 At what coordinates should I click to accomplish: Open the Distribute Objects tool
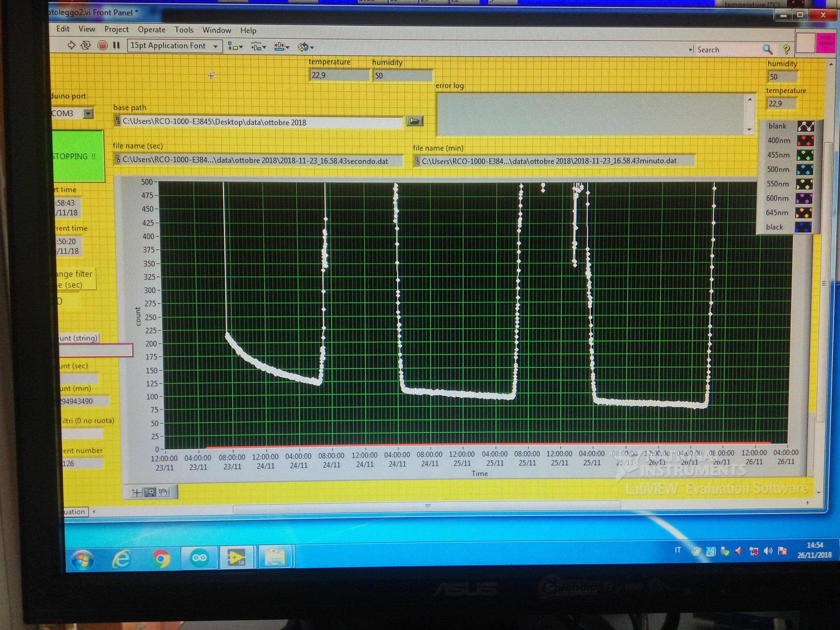click(x=258, y=47)
